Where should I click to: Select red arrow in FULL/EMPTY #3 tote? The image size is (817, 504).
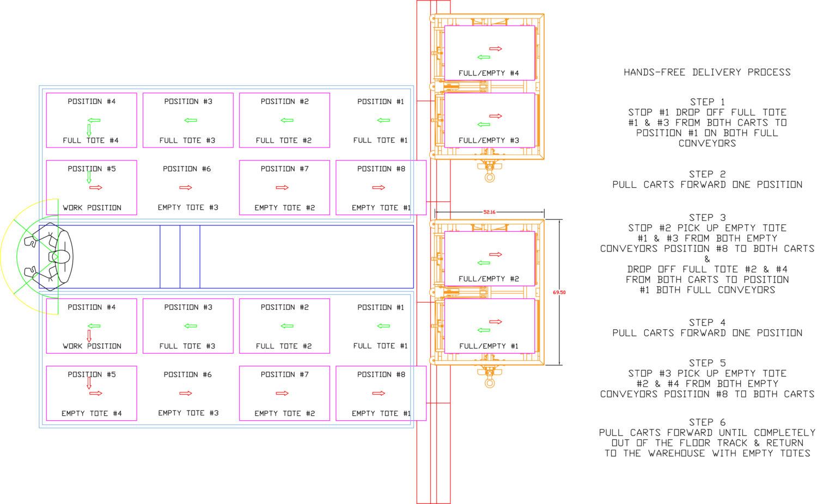pyautogui.click(x=495, y=116)
